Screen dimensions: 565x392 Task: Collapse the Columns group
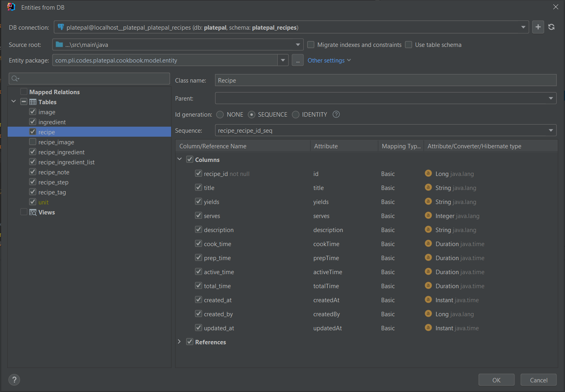point(180,159)
